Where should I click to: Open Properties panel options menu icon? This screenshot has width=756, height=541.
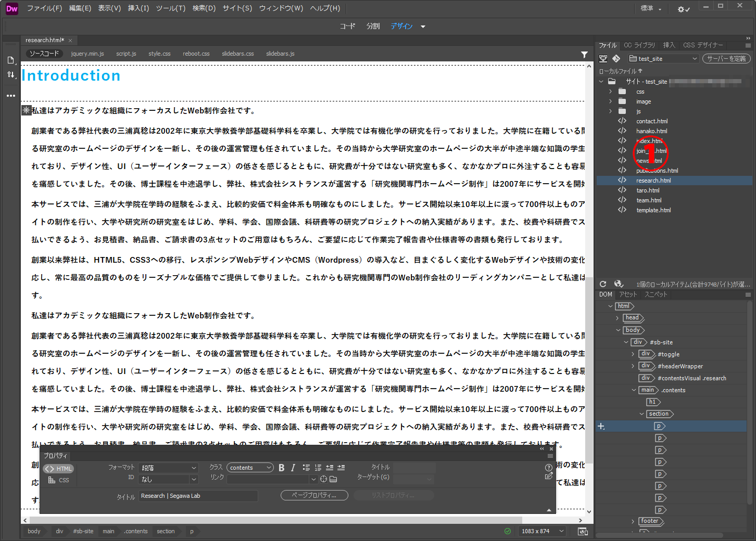point(550,456)
